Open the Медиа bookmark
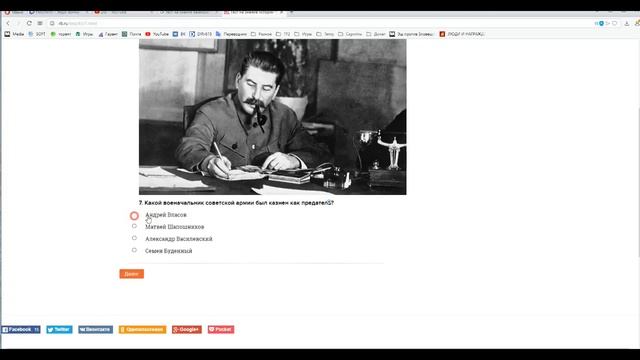640x360 pixels. pyautogui.click(x=15, y=34)
